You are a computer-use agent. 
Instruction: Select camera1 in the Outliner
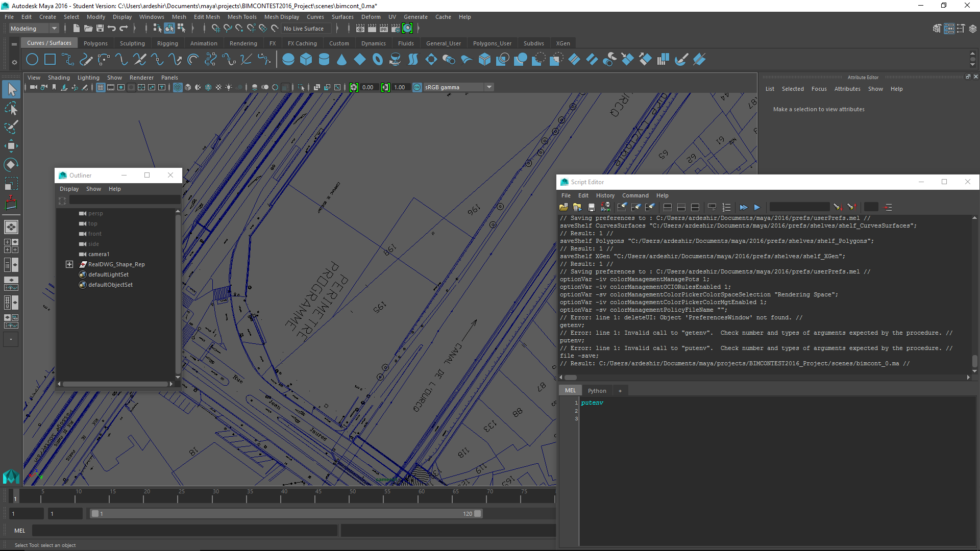tap(99, 254)
